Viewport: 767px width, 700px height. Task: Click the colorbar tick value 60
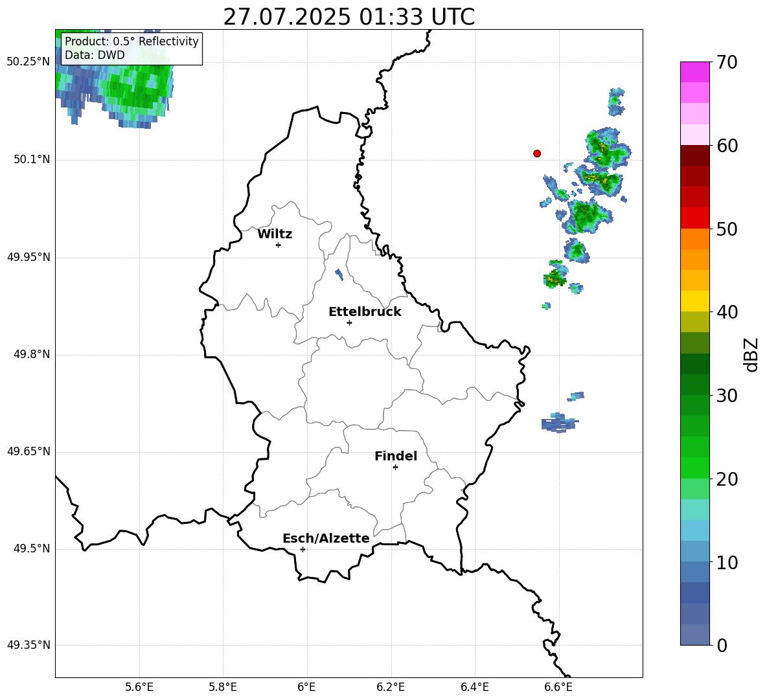[727, 146]
